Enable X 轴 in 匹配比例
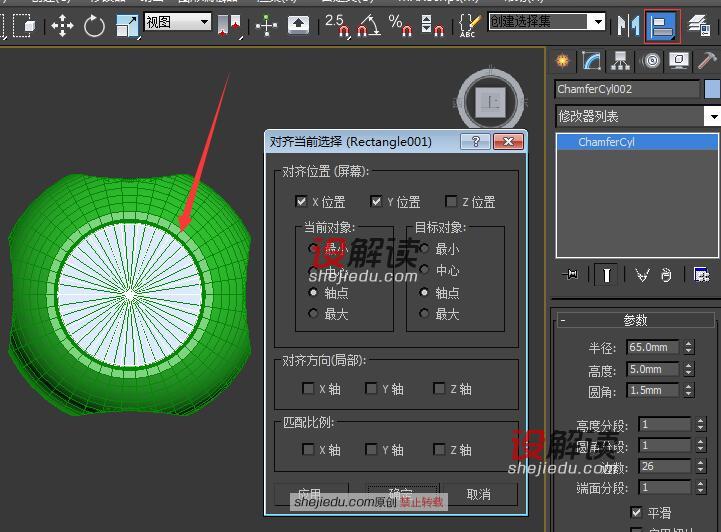 [x=308, y=449]
